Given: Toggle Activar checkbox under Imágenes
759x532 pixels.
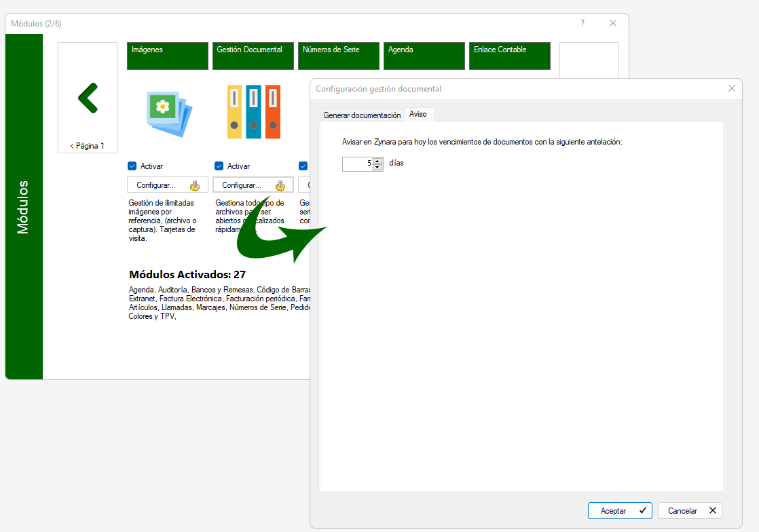Looking at the screenshot, I should [x=132, y=166].
